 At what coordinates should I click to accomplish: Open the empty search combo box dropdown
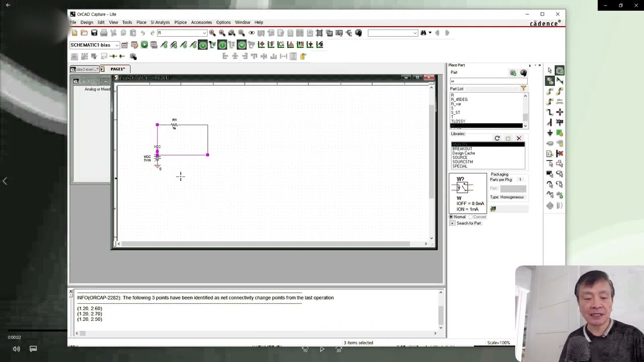tap(415, 33)
